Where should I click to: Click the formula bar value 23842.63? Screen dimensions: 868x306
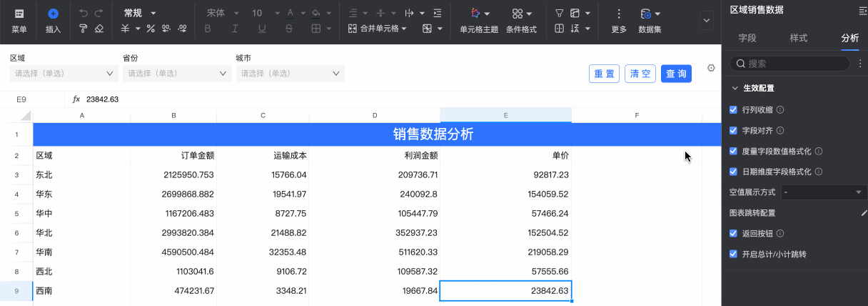[102, 99]
